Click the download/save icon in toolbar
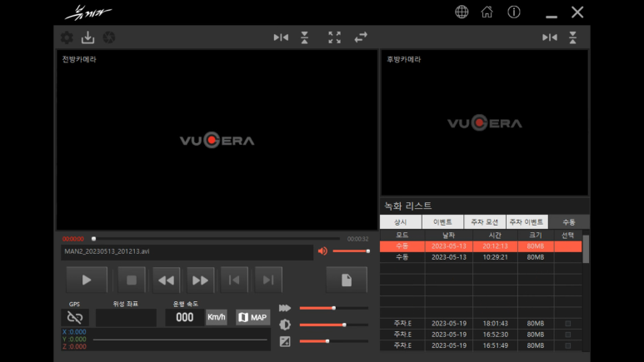 [x=87, y=37]
